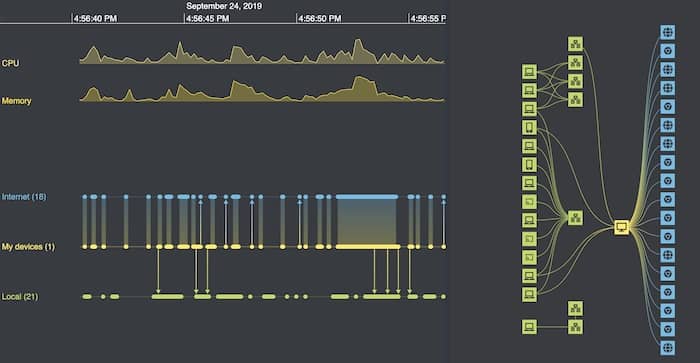Click the network node linked straight to the isolated laptop
This screenshot has width=700, height=363.
click(575, 327)
